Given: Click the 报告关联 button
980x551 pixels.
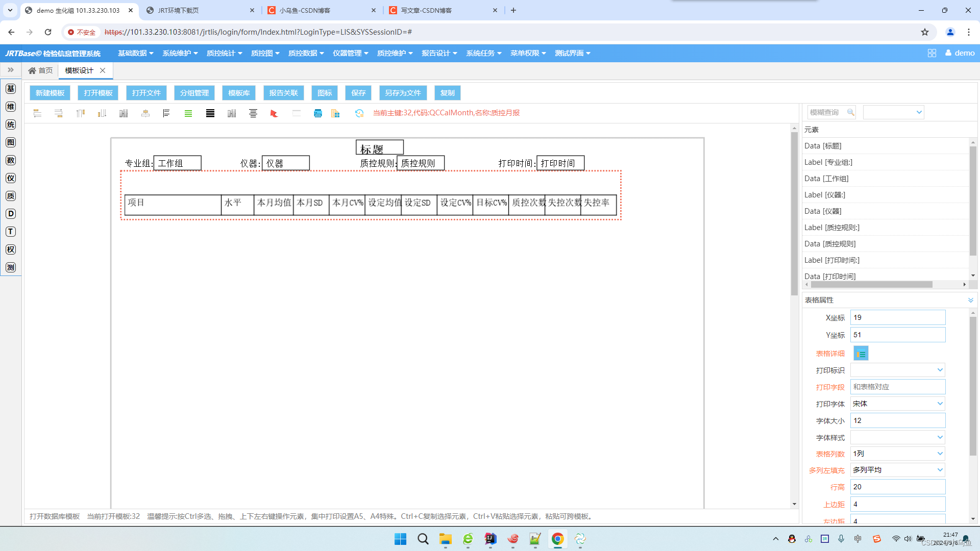Looking at the screenshot, I should (x=284, y=93).
